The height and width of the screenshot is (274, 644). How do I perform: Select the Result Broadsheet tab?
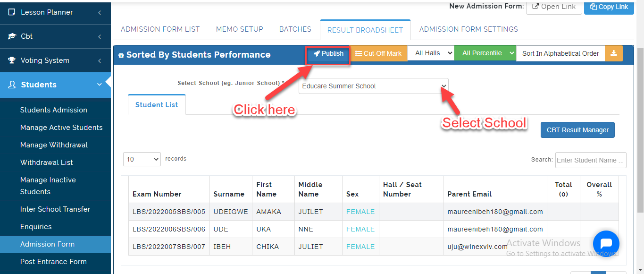tap(365, 30)
